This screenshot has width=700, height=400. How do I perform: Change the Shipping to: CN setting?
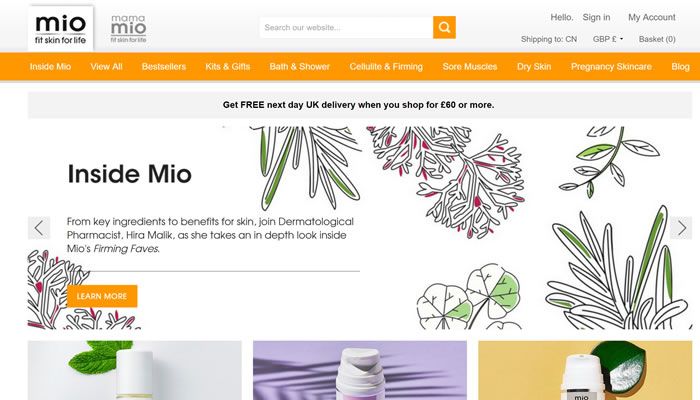click(549, 39)
